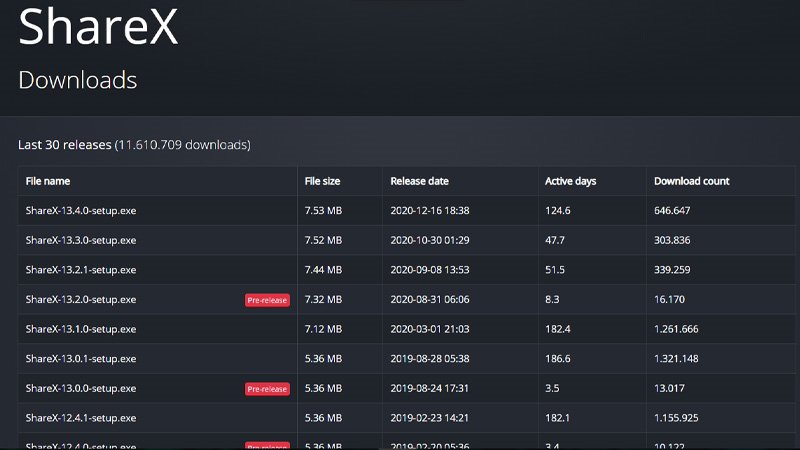This screenshot has height=450, width=800.
Task: Open ShareX-13.0.0-setup.exe download link
Action: click(x=81, y=388)
